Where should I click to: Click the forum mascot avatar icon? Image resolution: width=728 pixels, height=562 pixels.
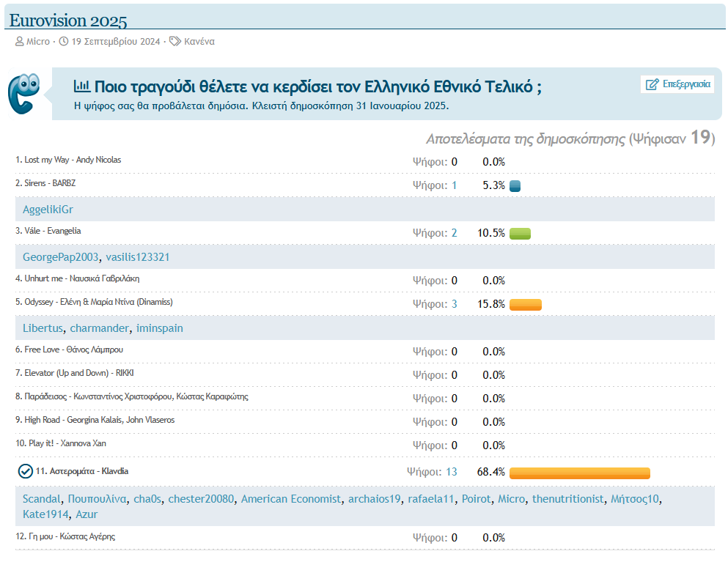pyautogui.click(x=24, y=93)
